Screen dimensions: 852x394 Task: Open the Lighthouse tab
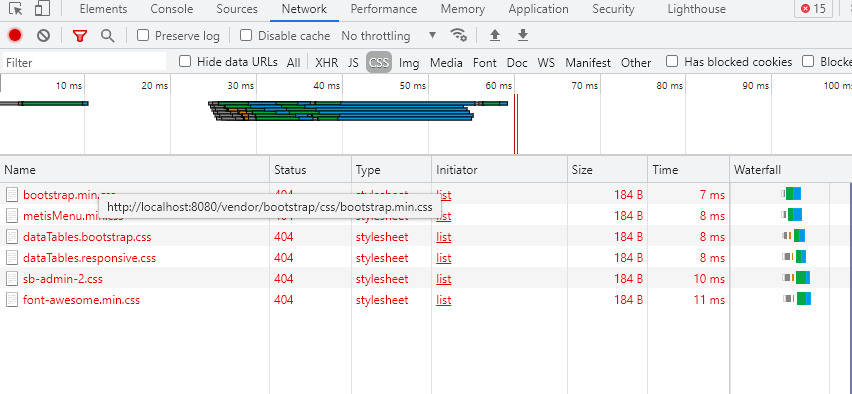click(x=697, y=9)
